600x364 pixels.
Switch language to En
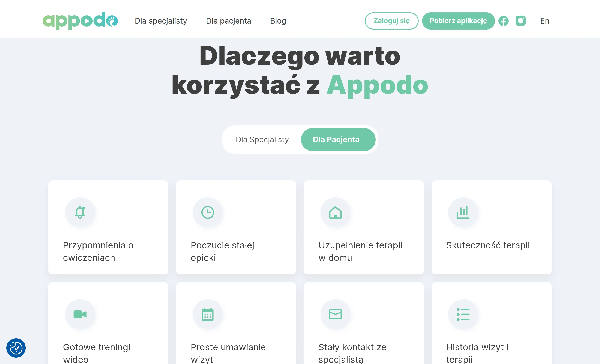544,21
